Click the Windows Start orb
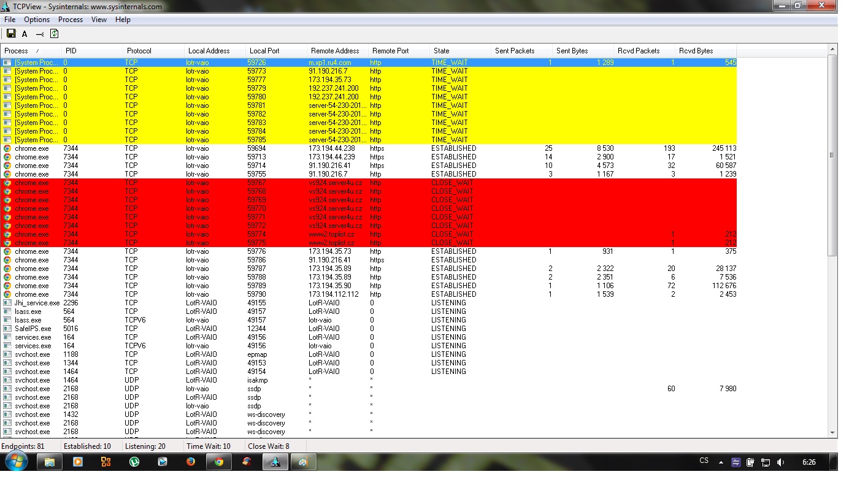This screenshot has width=868, height=485. click(x=15, y=462)
